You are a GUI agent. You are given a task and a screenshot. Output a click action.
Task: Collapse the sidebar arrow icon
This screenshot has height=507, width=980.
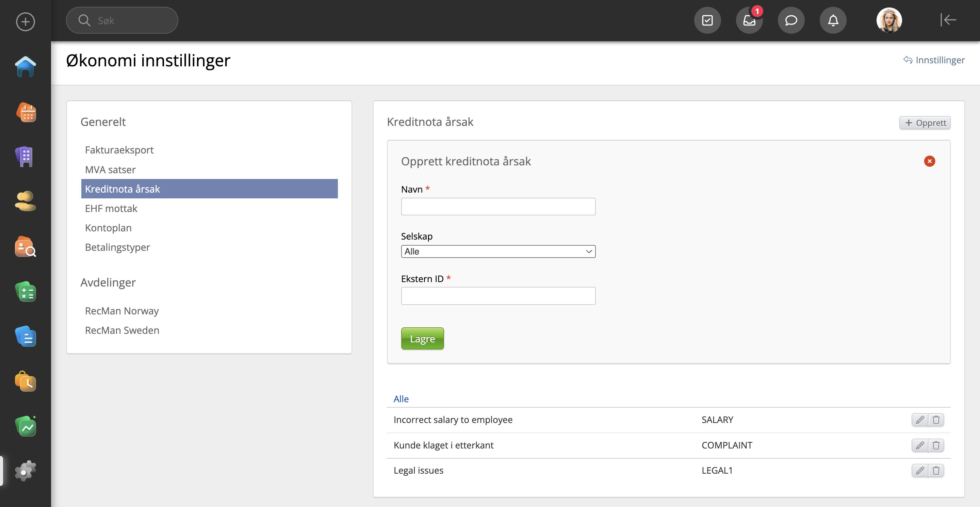948,20
